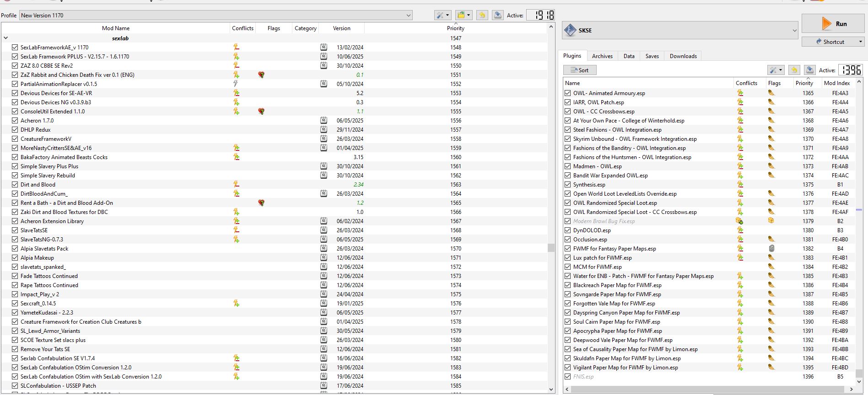Viewport: 868px width, 395px height.
Task: Open mod list tools wrench dropdown
Action: (x=442, y=15)
